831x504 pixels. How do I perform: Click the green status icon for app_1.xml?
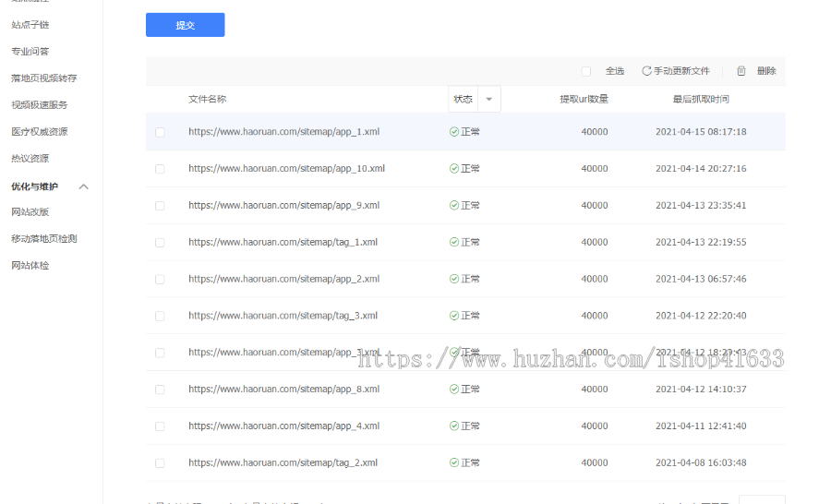(454, 131)
